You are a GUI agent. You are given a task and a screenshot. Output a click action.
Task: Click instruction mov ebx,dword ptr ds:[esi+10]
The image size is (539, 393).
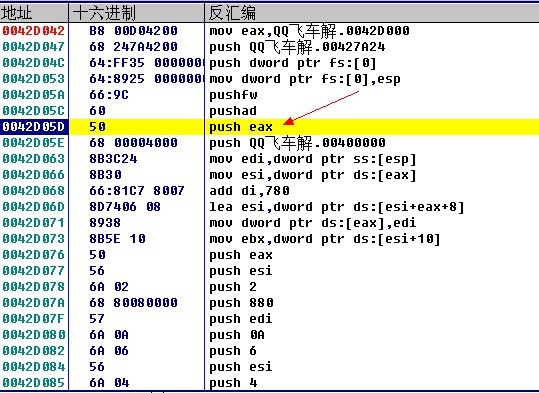[325, 239]
